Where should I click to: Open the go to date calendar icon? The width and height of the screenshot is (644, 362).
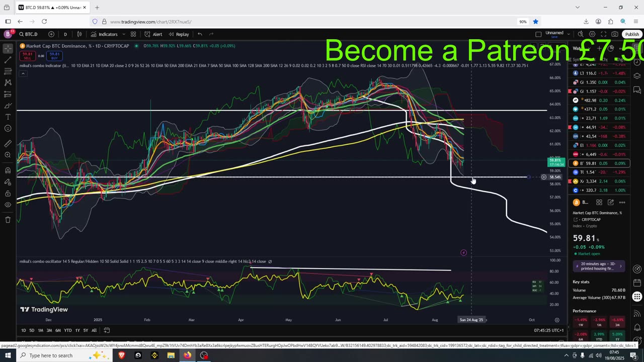coord(107,330)
